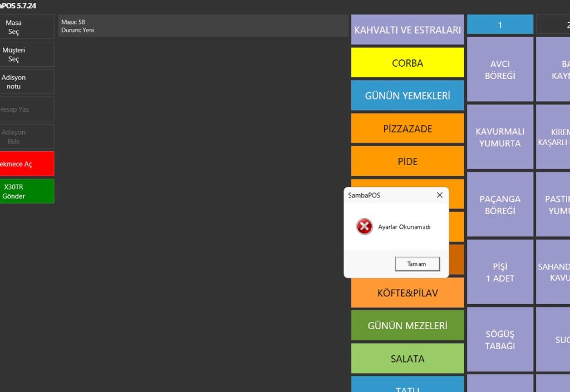Click the red error icon in the dialog

tap(364, 226)
